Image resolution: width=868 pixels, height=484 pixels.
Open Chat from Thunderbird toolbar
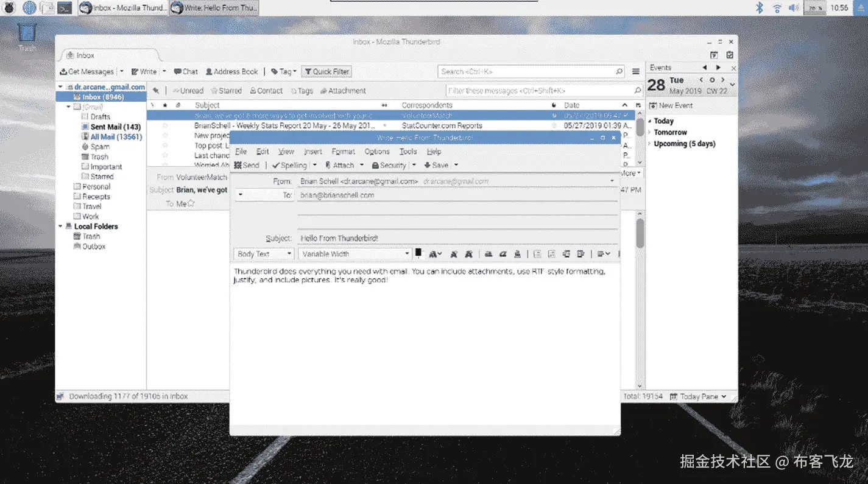tap(186, 71)
